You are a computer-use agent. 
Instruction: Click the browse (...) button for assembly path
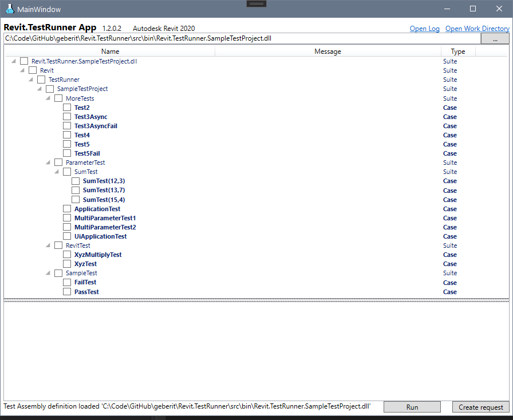pos(495,39)
